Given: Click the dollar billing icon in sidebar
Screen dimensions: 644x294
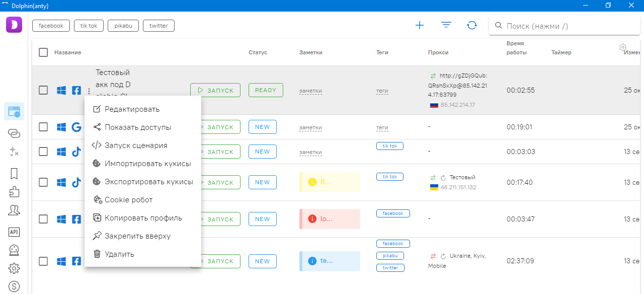Looking at the screenshot, I should [x=14, y=286].
